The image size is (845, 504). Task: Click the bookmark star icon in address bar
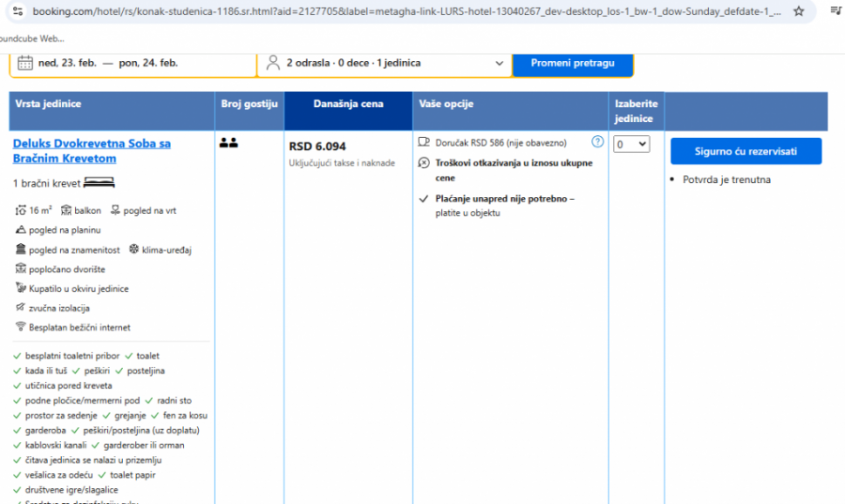coord(798,11)
